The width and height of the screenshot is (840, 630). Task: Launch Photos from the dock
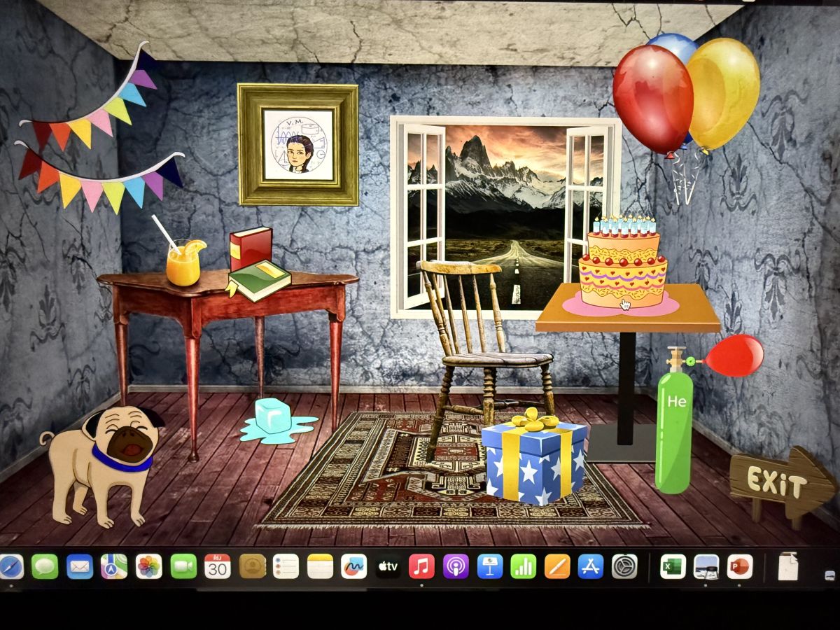148,566
